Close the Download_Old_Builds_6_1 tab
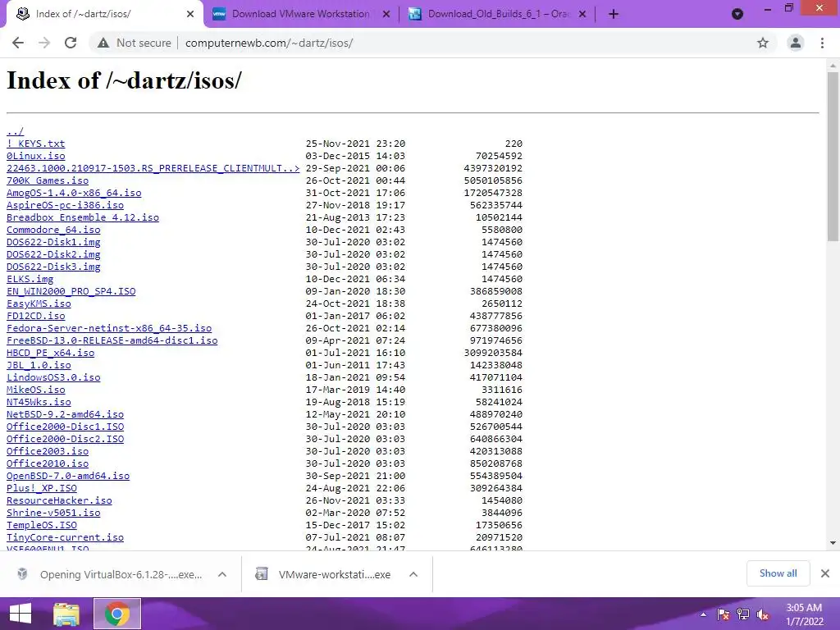The image size is (840, 630). click(x=582, y=14)
